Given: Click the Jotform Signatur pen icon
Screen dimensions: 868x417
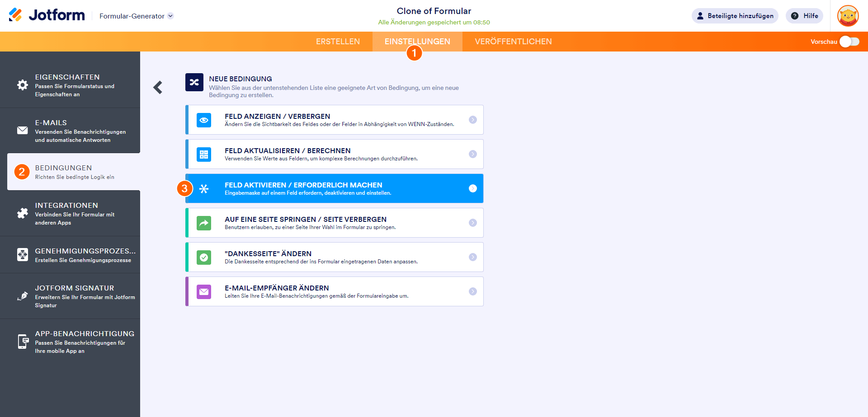Looking at the screenshot, I should tap(22, 296).
